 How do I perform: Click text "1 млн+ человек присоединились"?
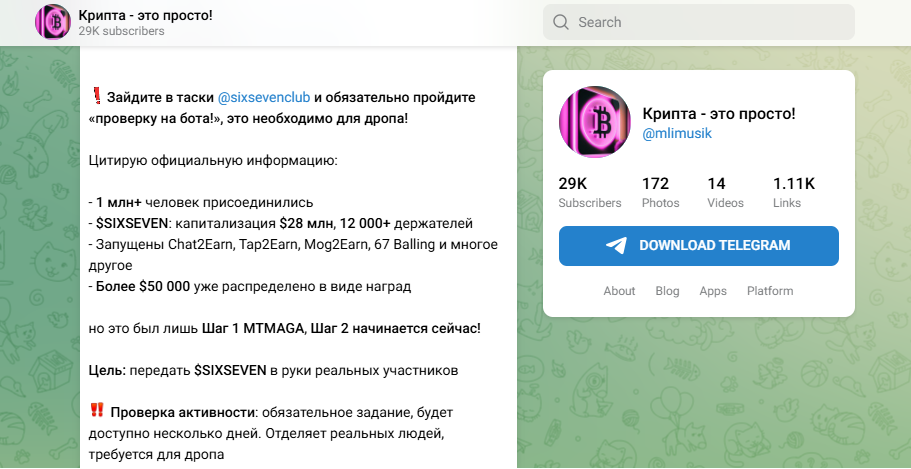(x=205, y=203)
